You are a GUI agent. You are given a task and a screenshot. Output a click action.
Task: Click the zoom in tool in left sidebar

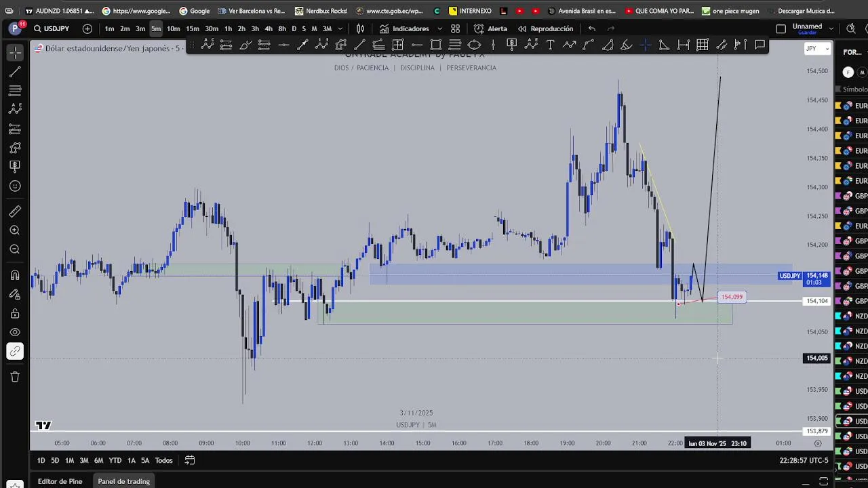(x=15, y=230)
